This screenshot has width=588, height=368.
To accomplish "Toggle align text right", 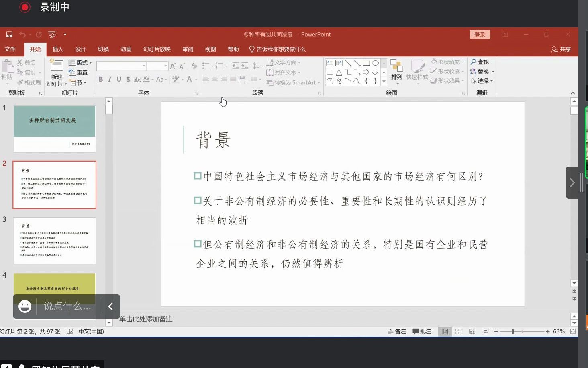I will click(x=224, y=79).
